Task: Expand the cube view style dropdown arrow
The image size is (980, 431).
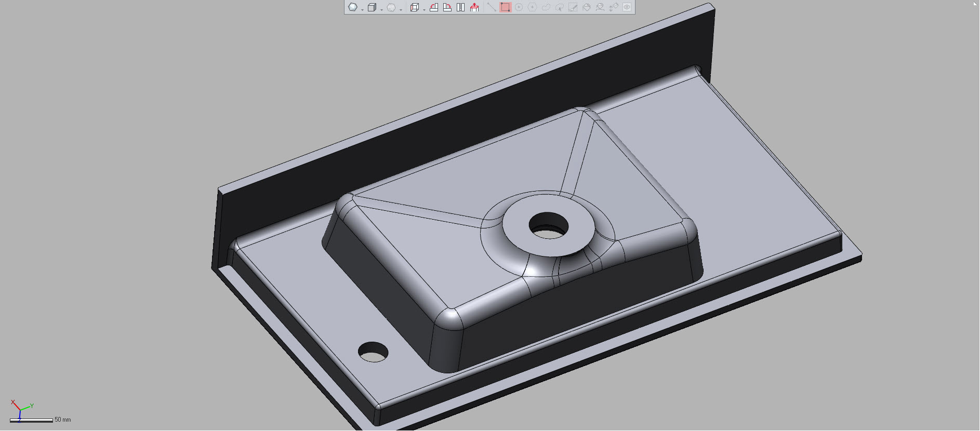Action: 381,10
